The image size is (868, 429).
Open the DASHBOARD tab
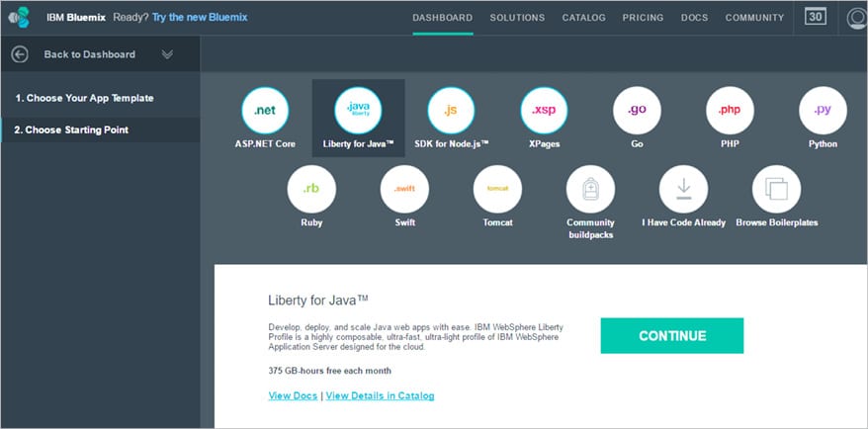[x=443, y=18]
